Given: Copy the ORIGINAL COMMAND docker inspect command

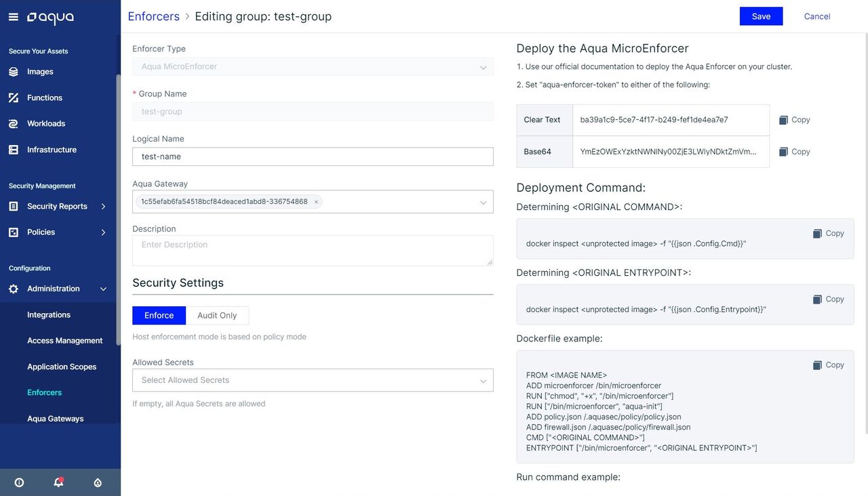Looking at the screenshot, I should 828,233.
